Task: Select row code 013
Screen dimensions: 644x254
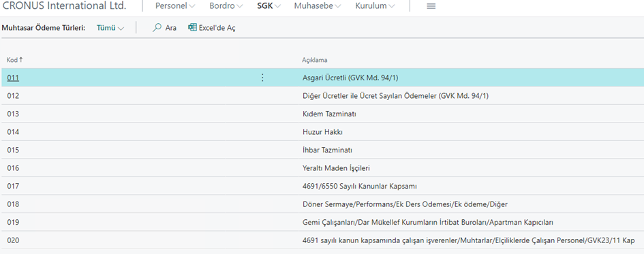Action: (x=13, y=114)
